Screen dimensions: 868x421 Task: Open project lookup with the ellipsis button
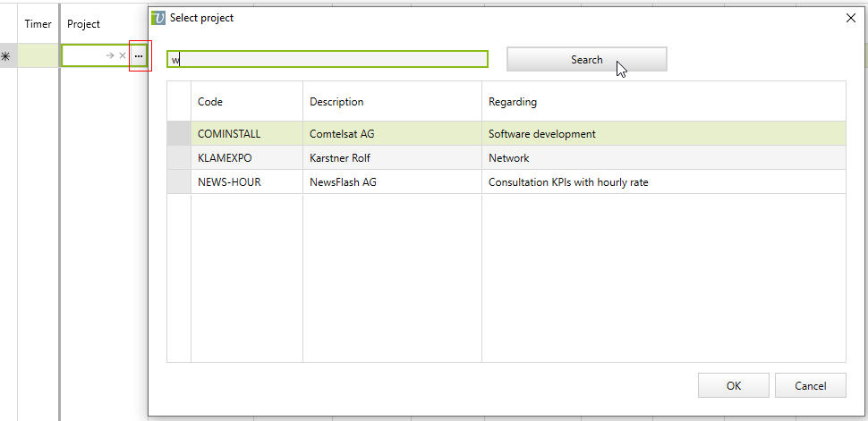139,55
